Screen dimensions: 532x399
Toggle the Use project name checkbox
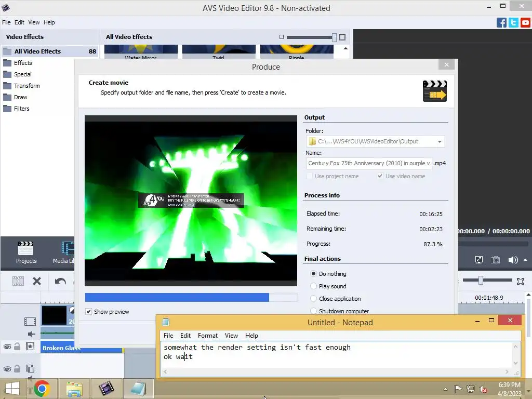click(309, 176)
